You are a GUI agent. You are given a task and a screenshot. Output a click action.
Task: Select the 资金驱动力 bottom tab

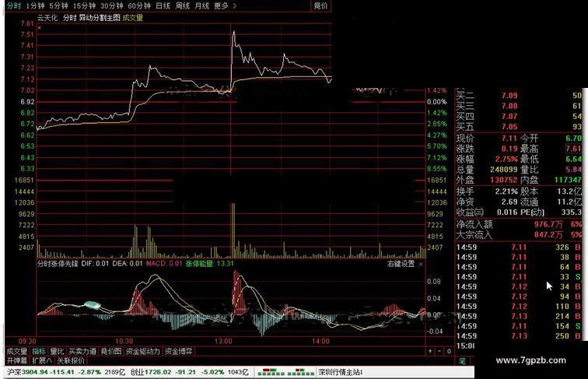(143, 351)
